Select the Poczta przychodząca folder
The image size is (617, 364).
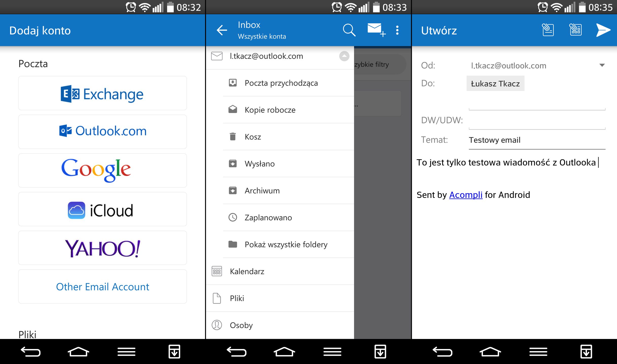pos(281,83)
